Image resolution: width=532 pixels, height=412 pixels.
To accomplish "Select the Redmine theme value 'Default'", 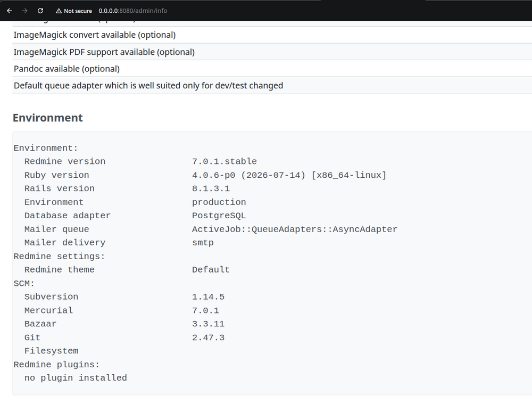I will pyautogui.click(x=211, y=270).
